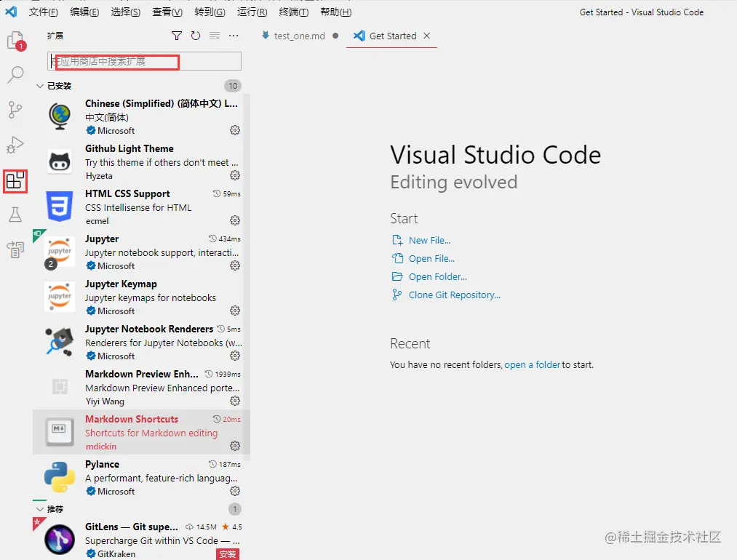737x560 pixels.
Task: Open manage gear for Pylance
Action: [235, 491]
